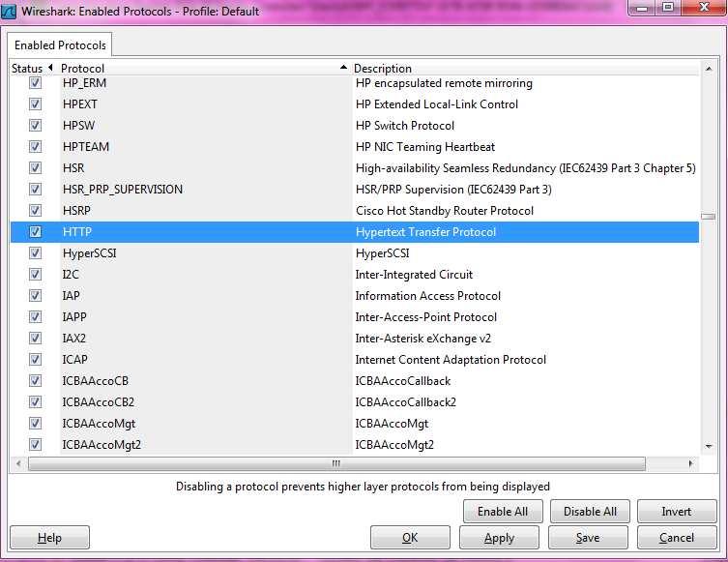Click 'Information Access Protocol' description
728x562 pixels.
click(x=428, y=295)
